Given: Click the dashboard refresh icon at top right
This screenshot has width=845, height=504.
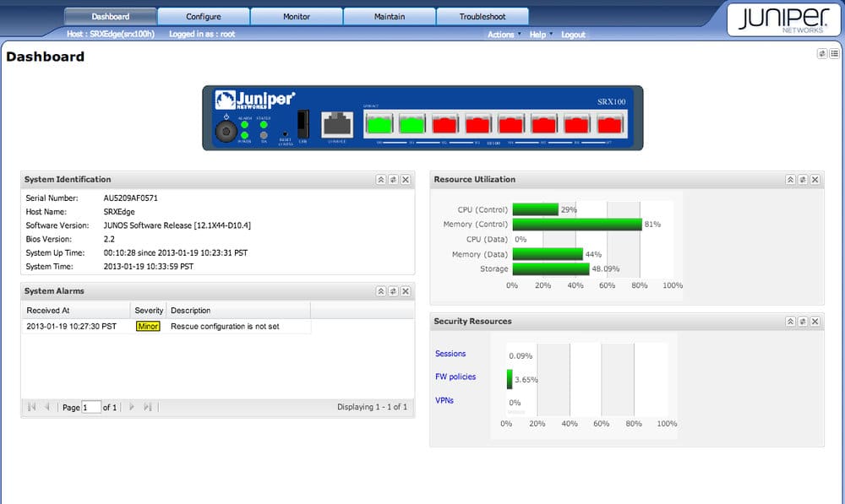Looking at the screenshot, I should 822,53.
